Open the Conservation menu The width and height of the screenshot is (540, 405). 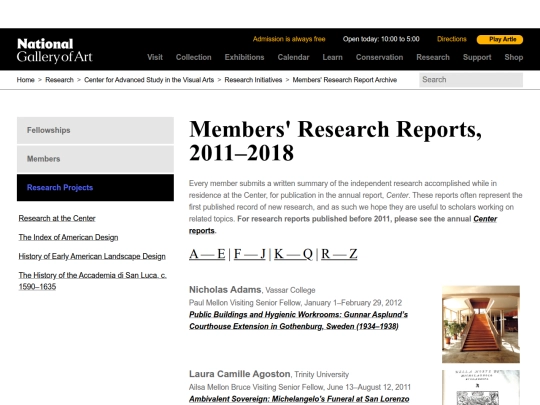pyautogui.click(x=380, y=57)
